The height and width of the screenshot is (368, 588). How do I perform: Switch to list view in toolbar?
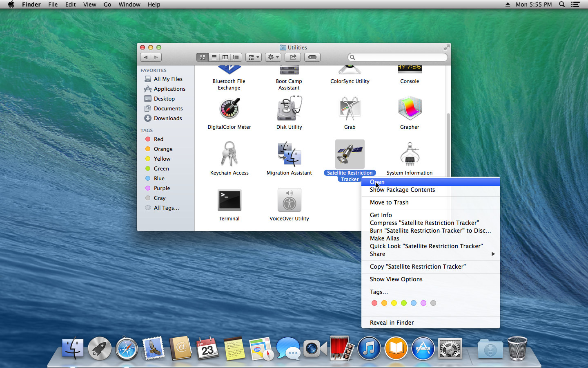[x=214, y=57]
